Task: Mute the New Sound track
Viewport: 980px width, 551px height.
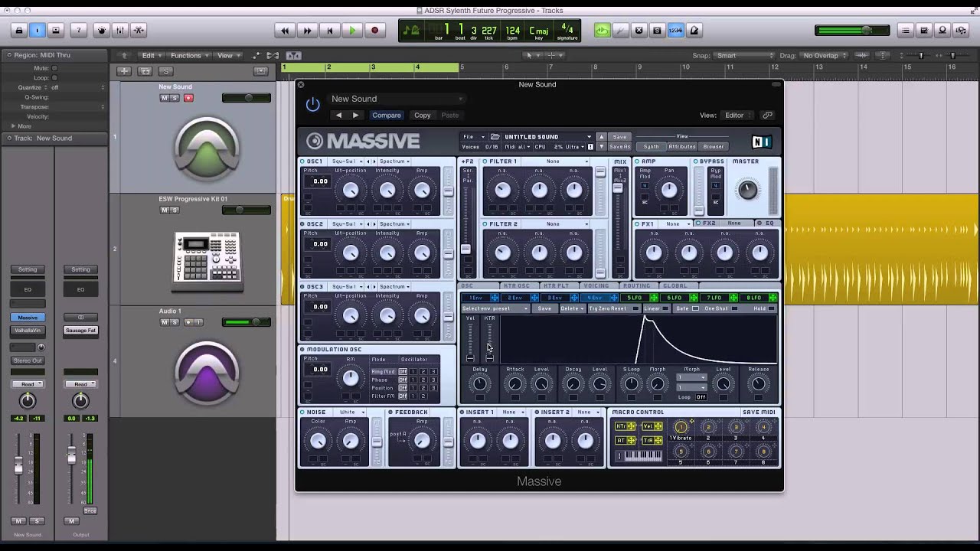Action: [164, 98]
